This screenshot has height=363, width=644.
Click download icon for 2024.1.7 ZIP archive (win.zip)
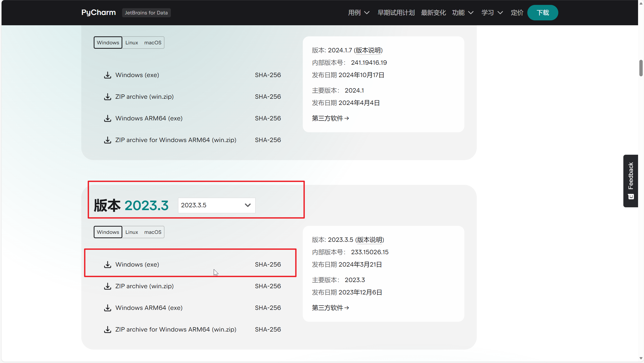(x=107, y=97)
